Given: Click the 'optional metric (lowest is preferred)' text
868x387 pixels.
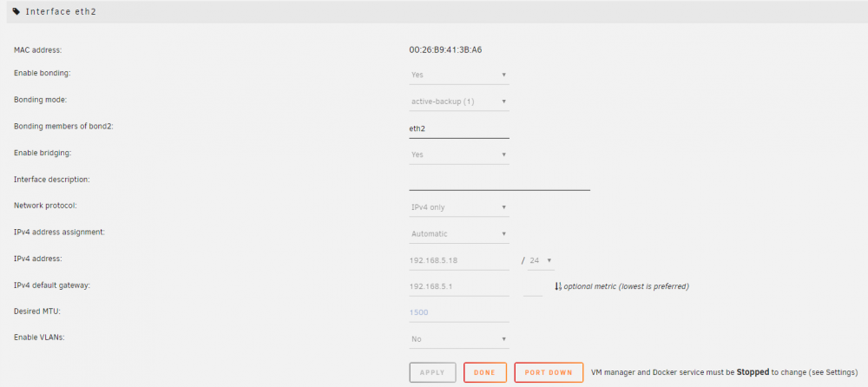Looking at the screenshot, I should [x=626, y=287].
